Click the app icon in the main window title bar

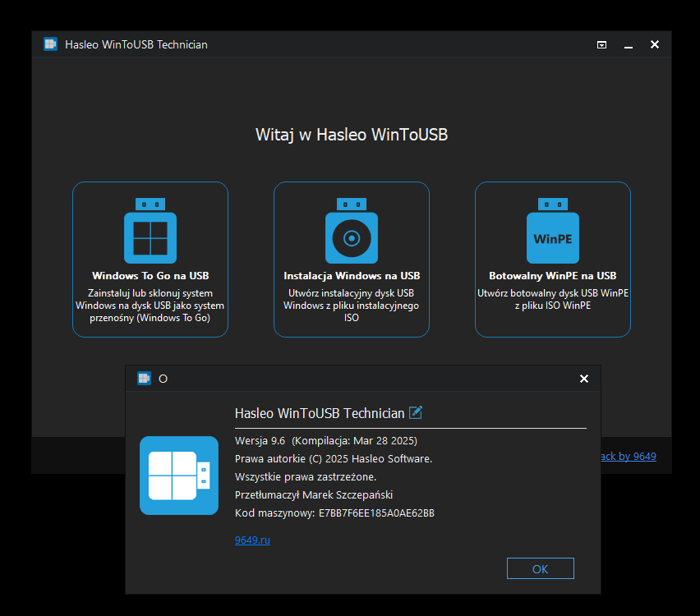pyautogui.click(x=50, y=44)
